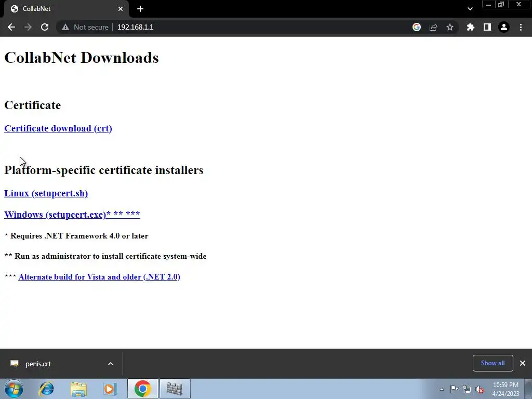
Task: Open Windows Media Player from taskbar
Action: (x=110, y=389)
